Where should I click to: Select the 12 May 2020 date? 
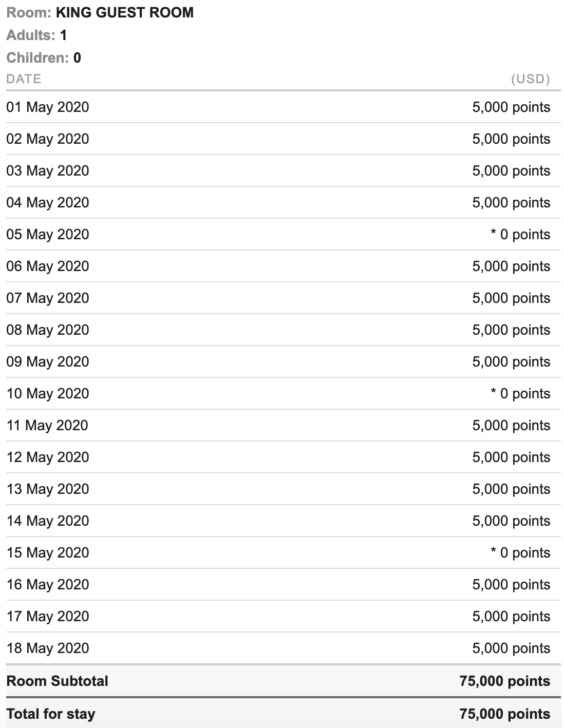point(48,457)
